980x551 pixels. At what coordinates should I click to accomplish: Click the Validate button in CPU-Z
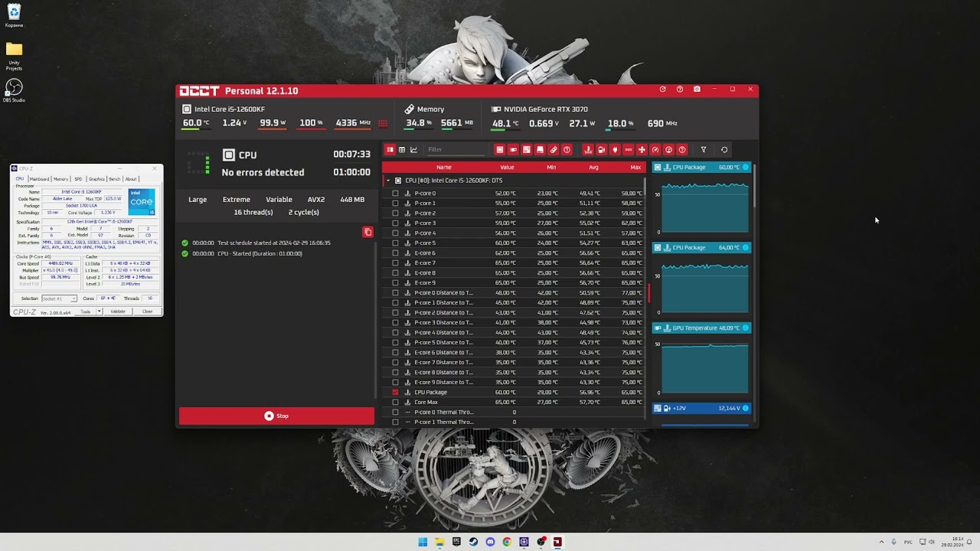pos(118,311)
